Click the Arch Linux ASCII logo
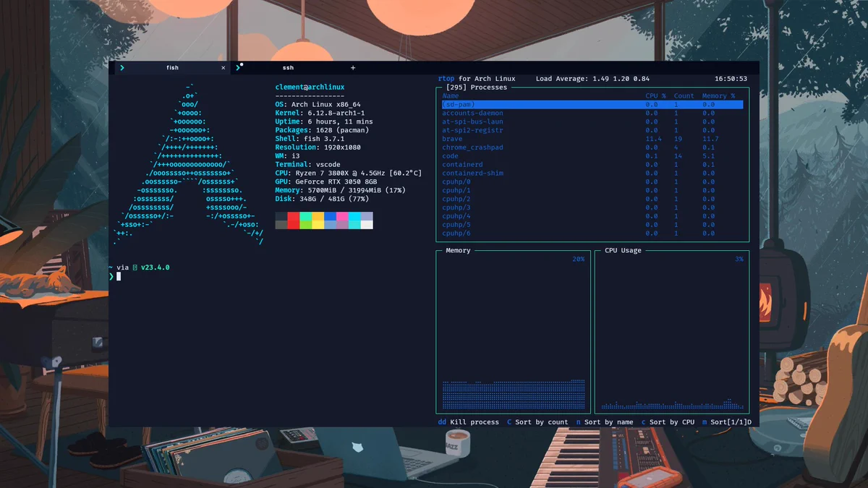Viewport: 868px width, 488px height. [x=189, y=164]
